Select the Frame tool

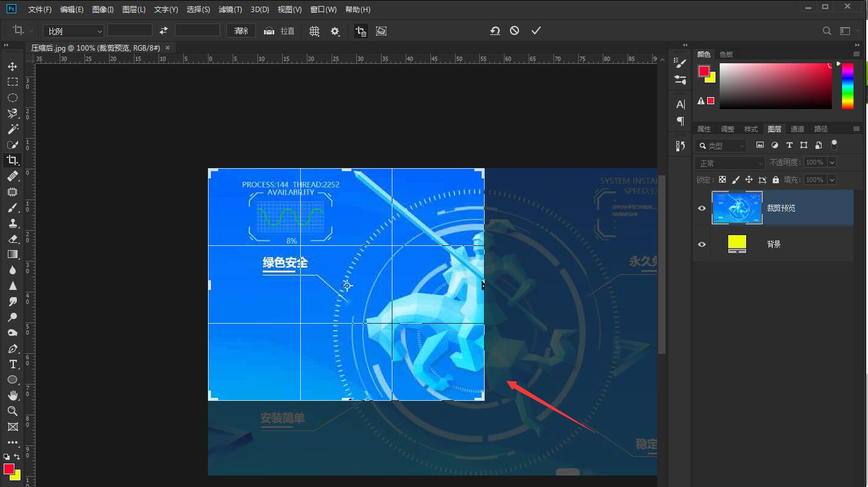click(x=12, y=427)
